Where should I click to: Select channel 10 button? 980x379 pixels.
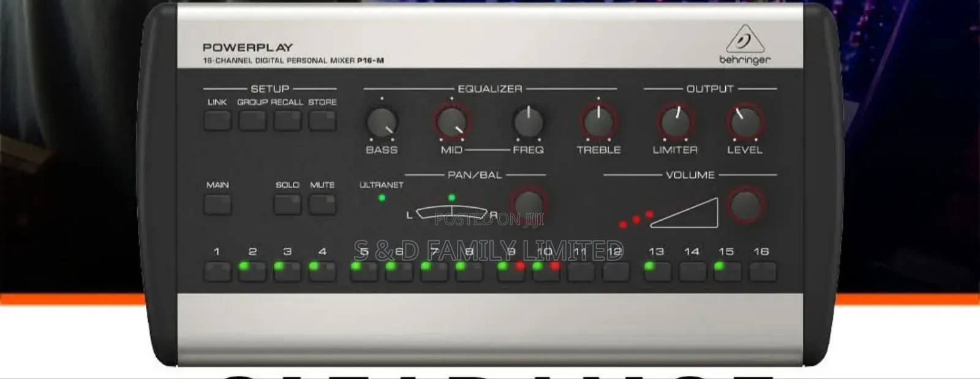546,272
